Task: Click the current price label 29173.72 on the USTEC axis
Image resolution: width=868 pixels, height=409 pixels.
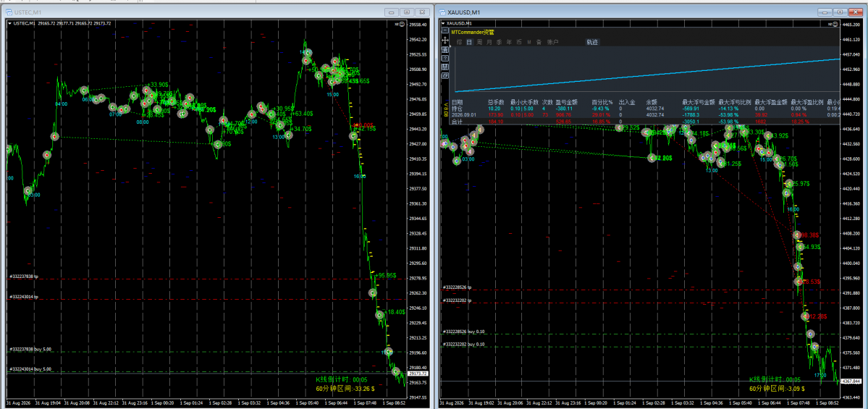Action: (417, 374)
